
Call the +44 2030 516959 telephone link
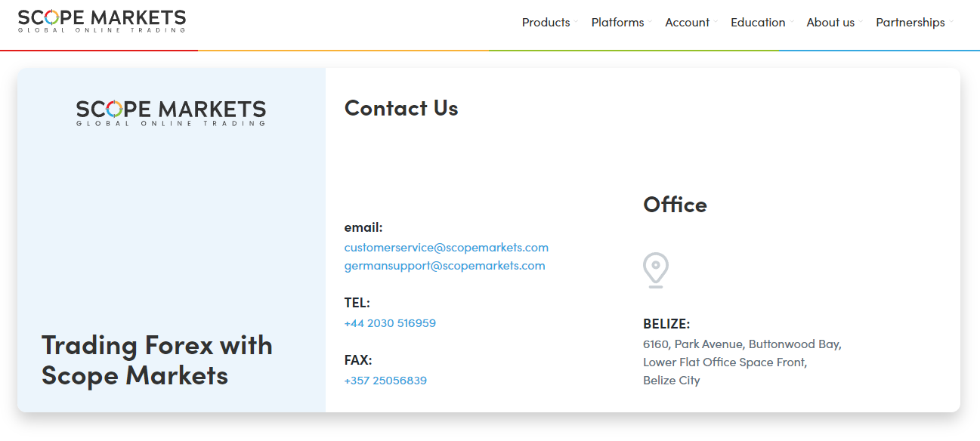pyautogui.click(x=390, y=323)
